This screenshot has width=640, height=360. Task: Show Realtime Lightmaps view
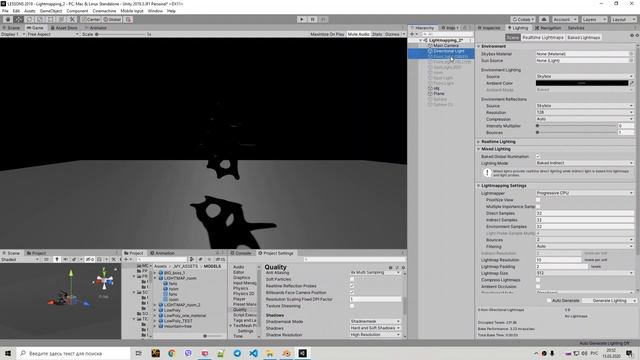tap(543, 37)
